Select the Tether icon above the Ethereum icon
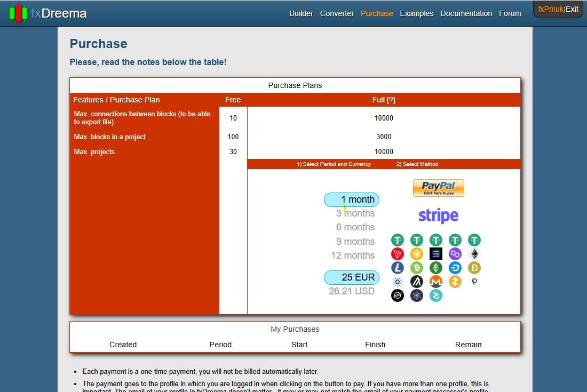 click(474, 240)
